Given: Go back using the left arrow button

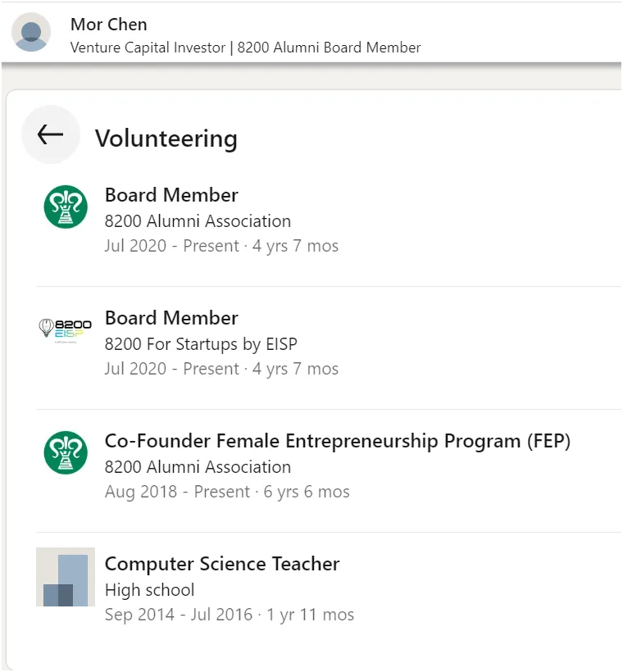Looking at the screenshot, I should click(x=50, y=135).
